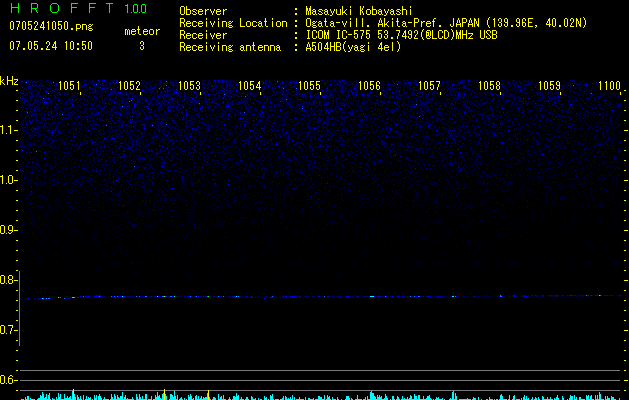Select the file name 0705241050.png

(51, 26)
